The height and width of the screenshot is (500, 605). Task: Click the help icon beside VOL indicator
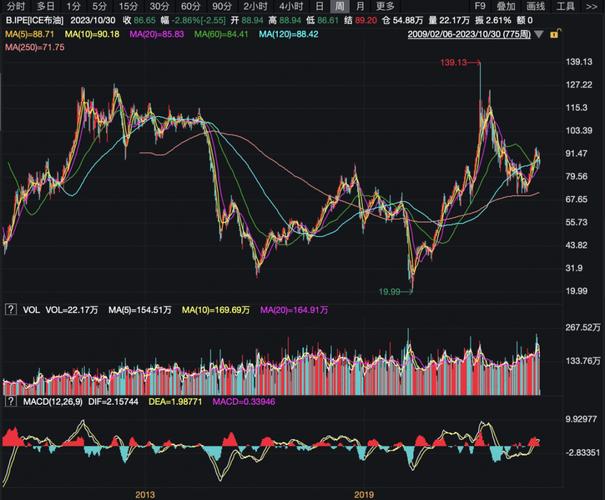(x=11, y=310)
